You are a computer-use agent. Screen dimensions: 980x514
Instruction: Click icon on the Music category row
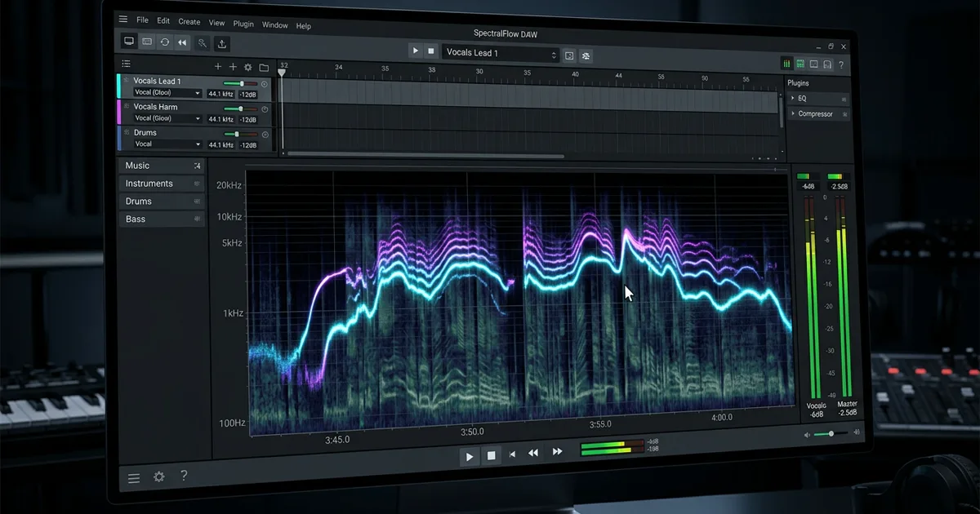point(197,166)
